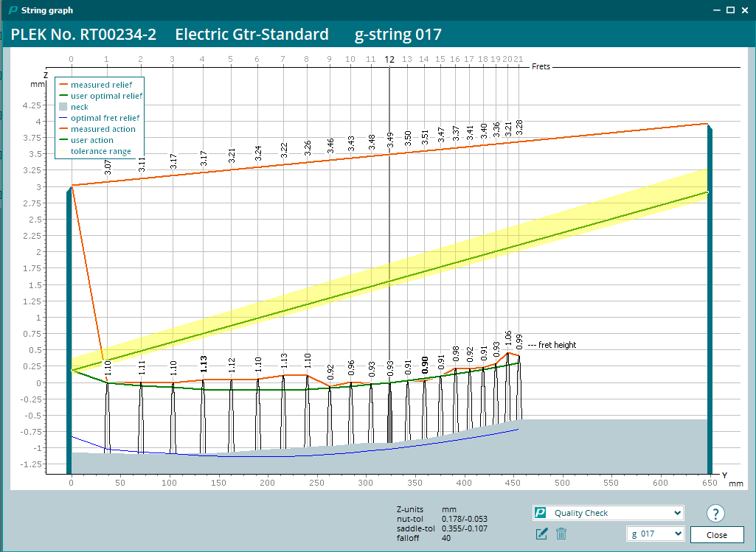The width and height of the screenshot is (756, 552).
Task: Maximize the String graph window
Action: [x=730, y=10]
